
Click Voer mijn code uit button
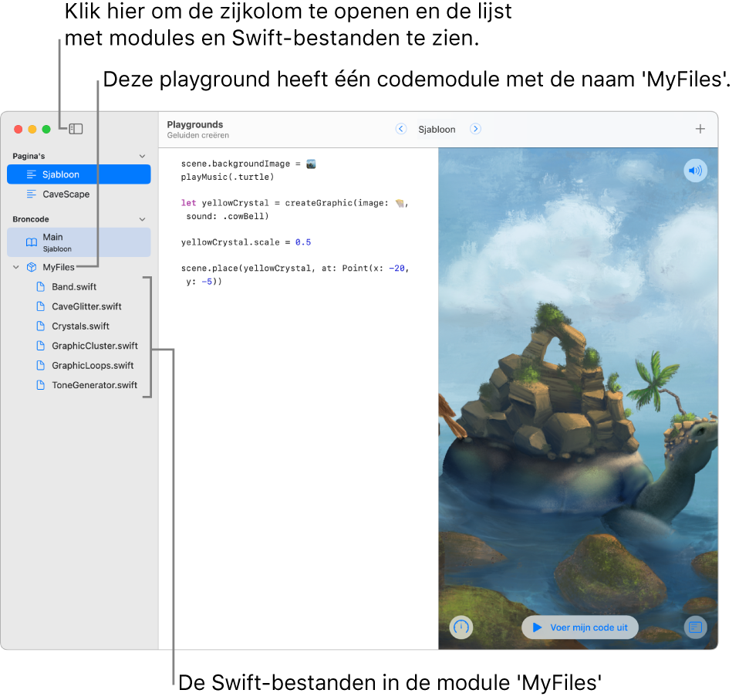pyautogui.click(x=580, y=627)
